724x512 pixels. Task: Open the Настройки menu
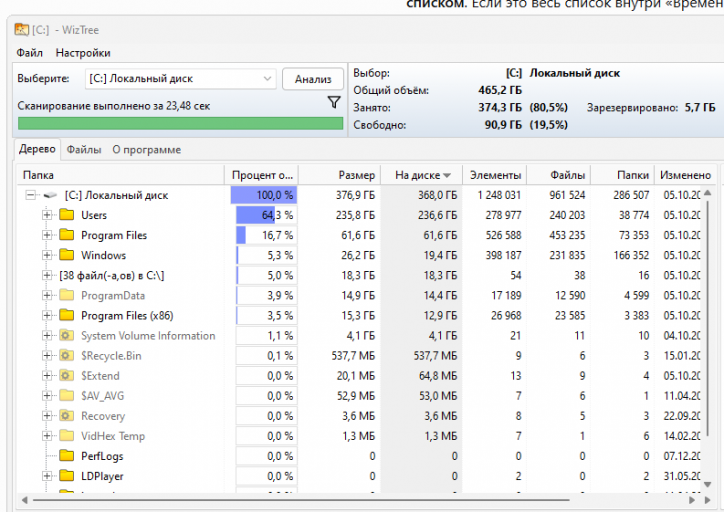pos(83,53)
